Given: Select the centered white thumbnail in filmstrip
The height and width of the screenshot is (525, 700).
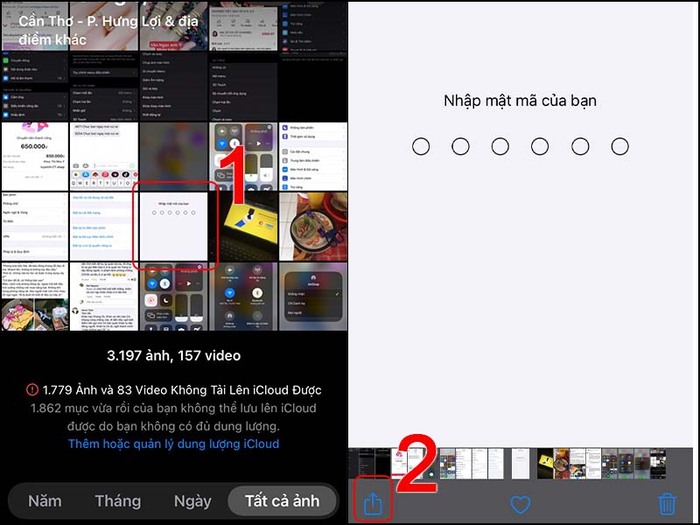Looking at the screenshot, I should pyautogui.click(x=519, y=463).
